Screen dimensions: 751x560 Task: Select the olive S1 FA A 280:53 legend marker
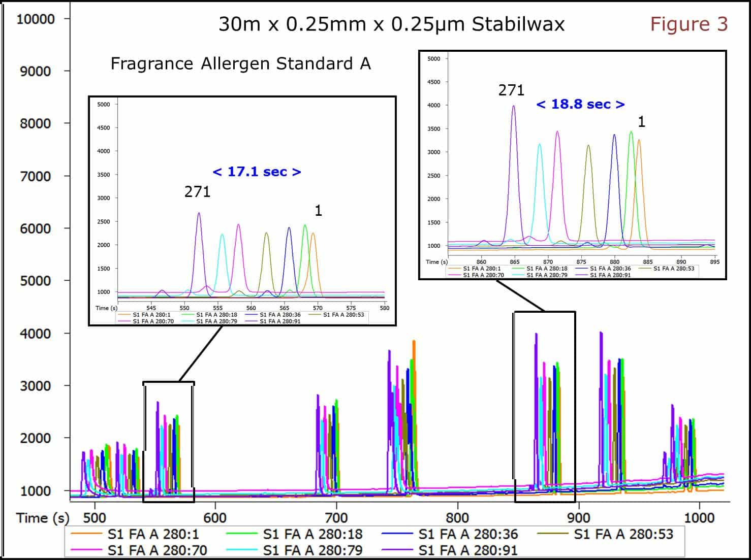click(x=554, y=534)
